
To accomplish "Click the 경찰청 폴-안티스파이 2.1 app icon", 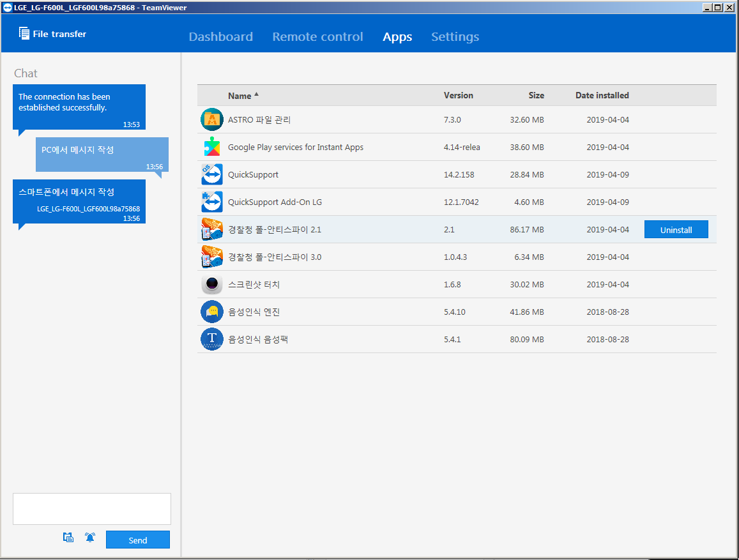I will (x=211, y=229).
